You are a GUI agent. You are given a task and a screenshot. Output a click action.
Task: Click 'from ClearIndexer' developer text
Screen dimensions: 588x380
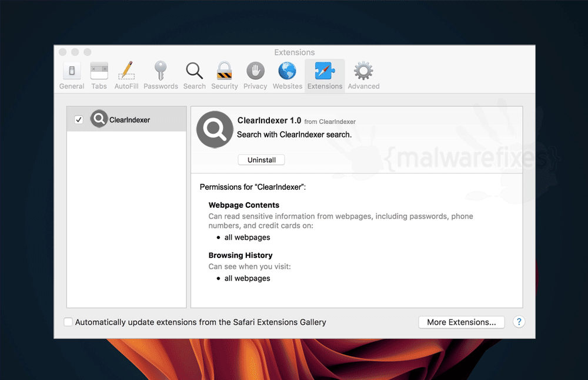click(x=330, y=122)
